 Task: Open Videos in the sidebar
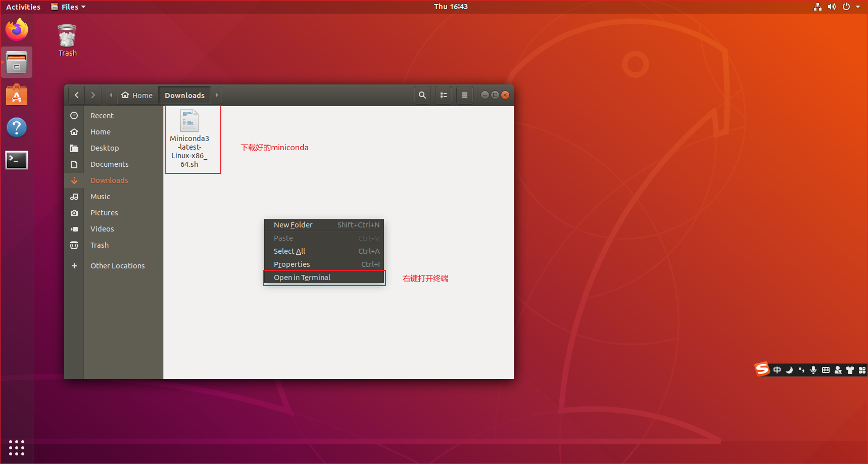tap(114, 229)
